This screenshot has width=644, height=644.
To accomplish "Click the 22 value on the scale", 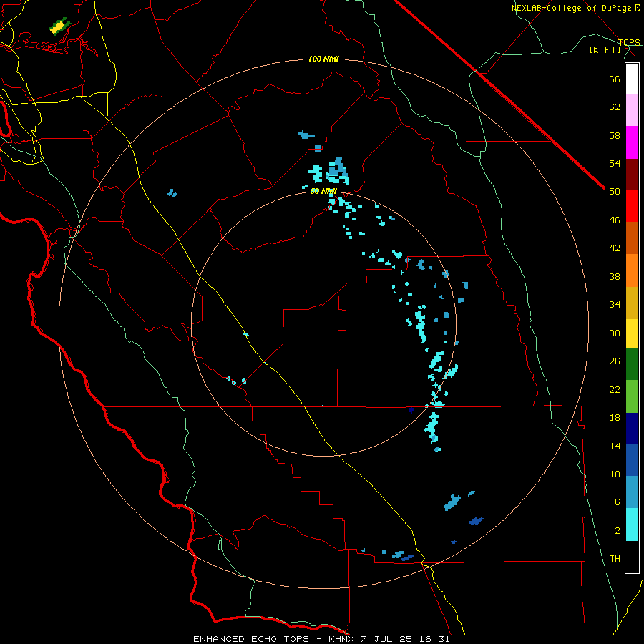I will (x=615, y=389).
